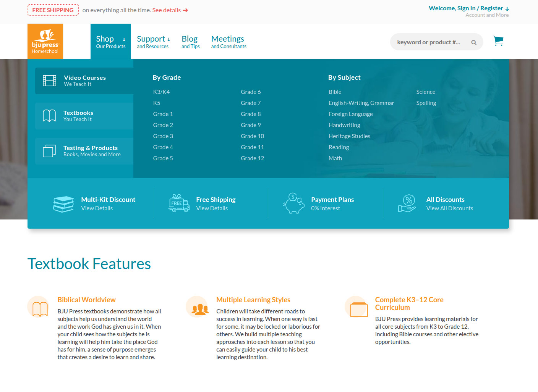Browse Reading subject
538x392 pixels.
click(x=339, y=147)
